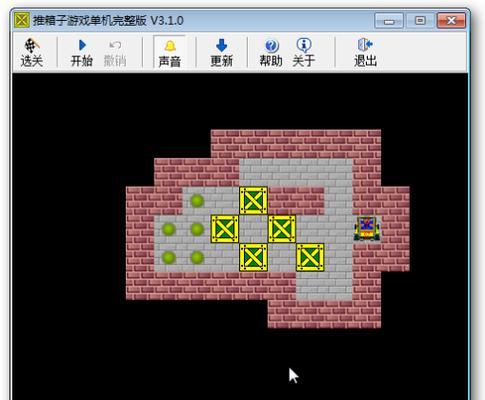Click the Sokoban pusher character

coord(367,229)
